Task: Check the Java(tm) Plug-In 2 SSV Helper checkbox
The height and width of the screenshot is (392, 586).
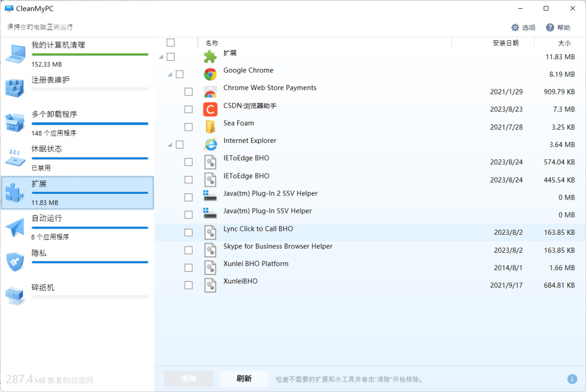Action: coord(188,198)
